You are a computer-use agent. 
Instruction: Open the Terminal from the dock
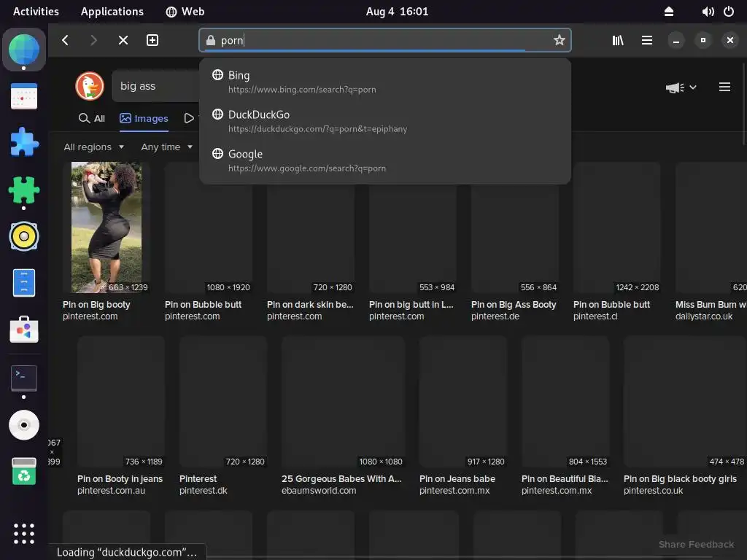coord(24,378)
